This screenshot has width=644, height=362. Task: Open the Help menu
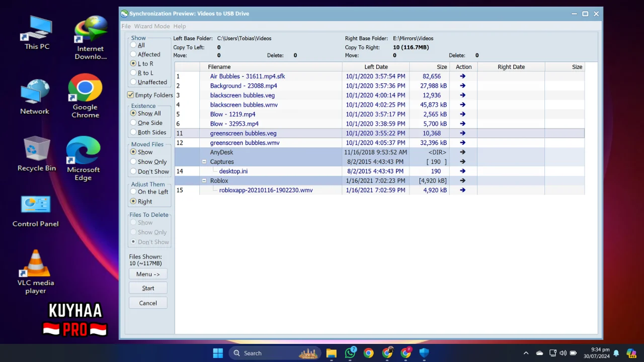180,26
